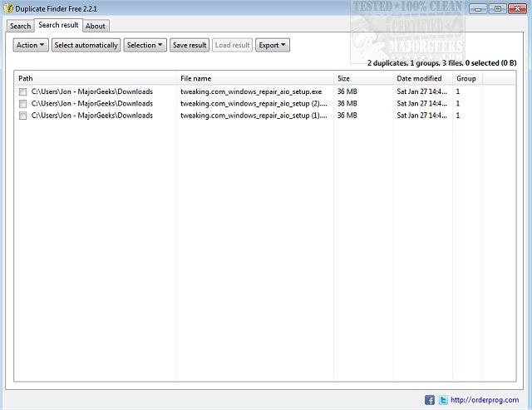Check the tweaking.com_windows_repair_aio_setup.exe row checkbox
The image size is (532, 410).
pyautogui.click(x=22, y=91)
